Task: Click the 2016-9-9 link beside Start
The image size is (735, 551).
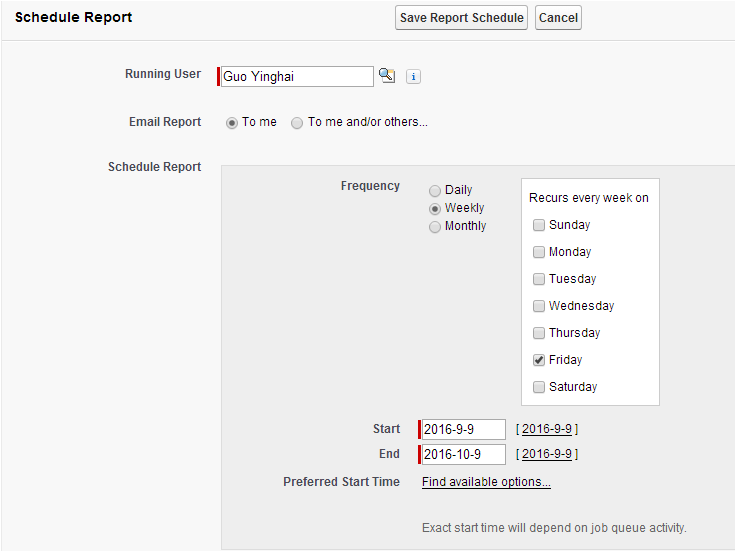Action: tap(547, 429)
